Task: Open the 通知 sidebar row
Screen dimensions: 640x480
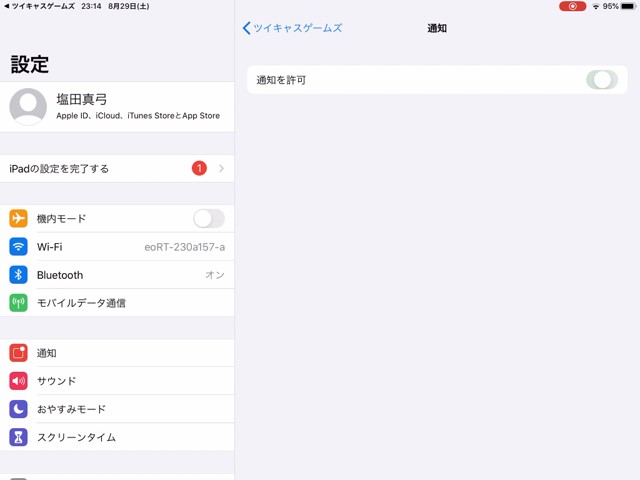Action: (117, 353)
